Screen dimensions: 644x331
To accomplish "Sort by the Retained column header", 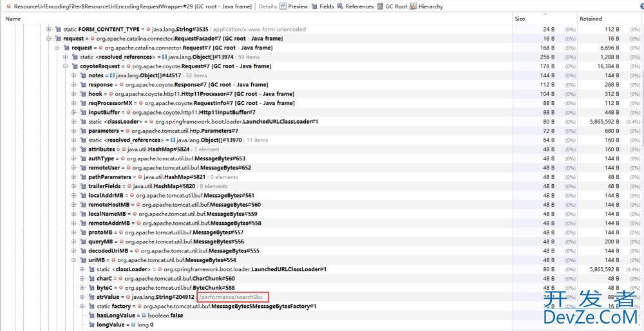I will click(591, 19).
